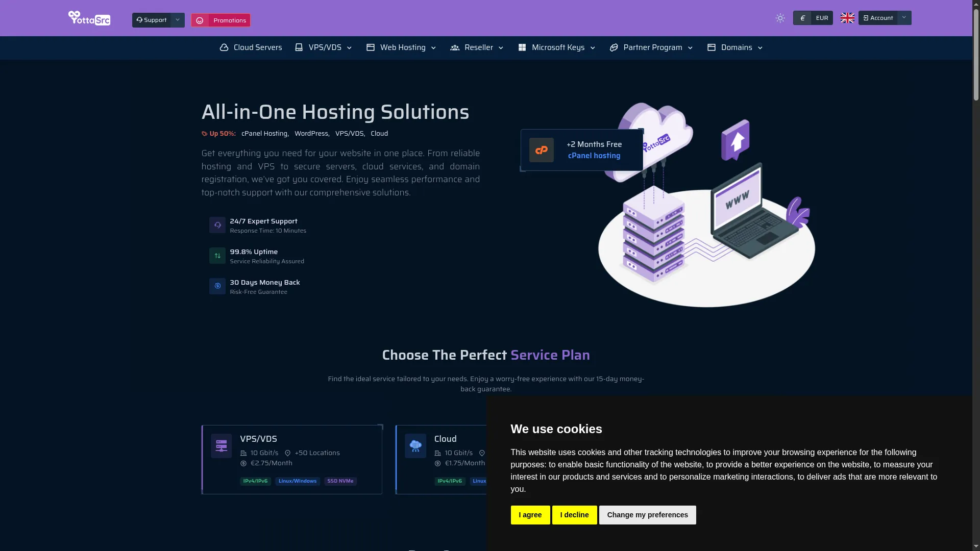Open the Web Hosting menu item
The width and height of the screenshot is (980, 551).
[402, 47]
